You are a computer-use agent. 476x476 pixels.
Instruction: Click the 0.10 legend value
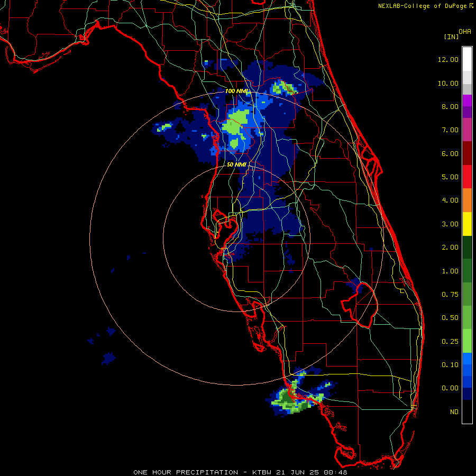tap(450, 365)
